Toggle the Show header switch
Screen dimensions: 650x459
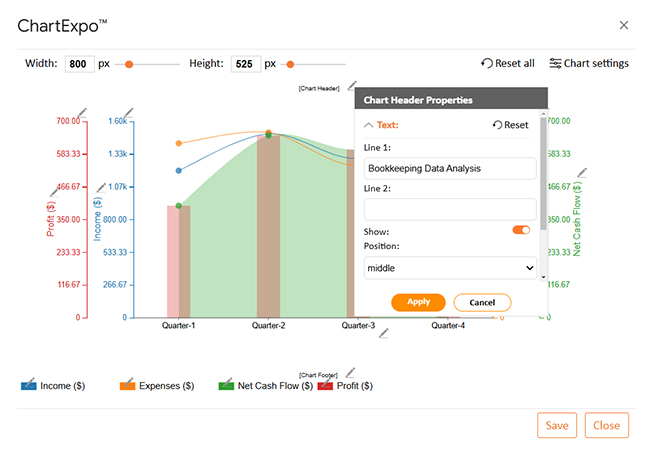521,230
